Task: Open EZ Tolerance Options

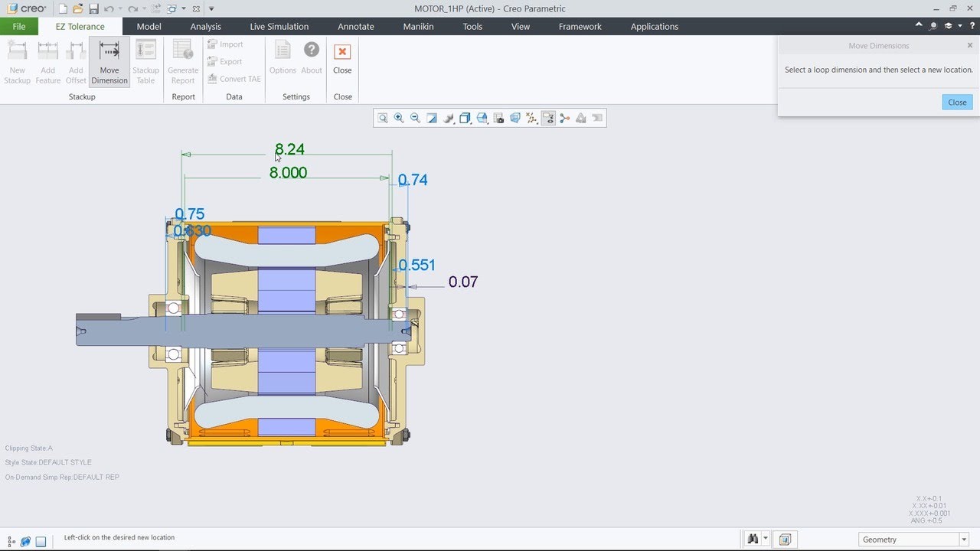Action: [x=283, y=57]
